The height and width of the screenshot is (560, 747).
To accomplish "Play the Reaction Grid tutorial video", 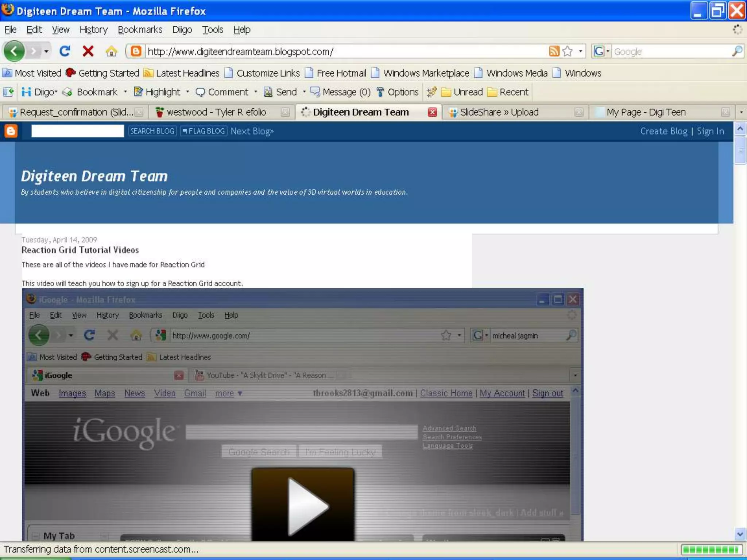I will pos(303,505).
